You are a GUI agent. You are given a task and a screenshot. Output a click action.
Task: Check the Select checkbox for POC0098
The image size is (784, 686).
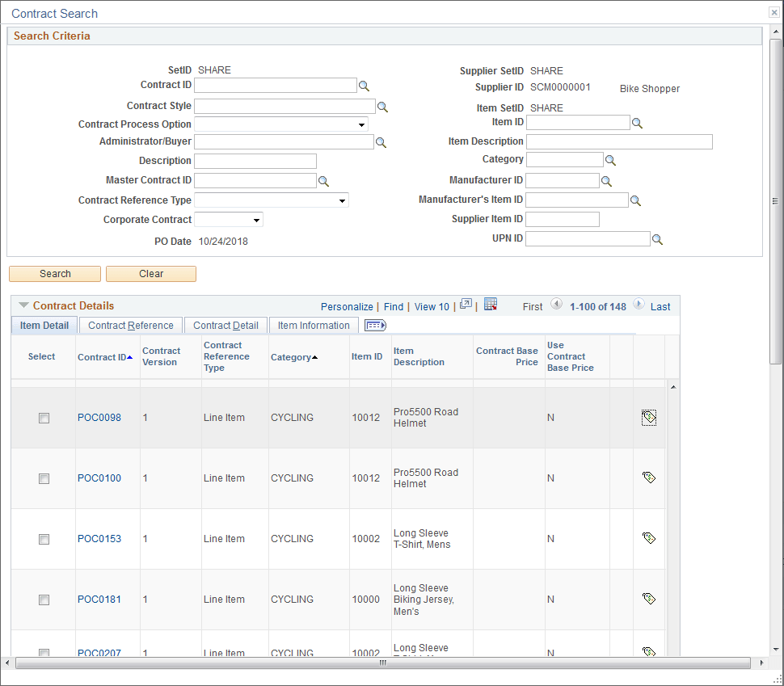tap(44, 417)
